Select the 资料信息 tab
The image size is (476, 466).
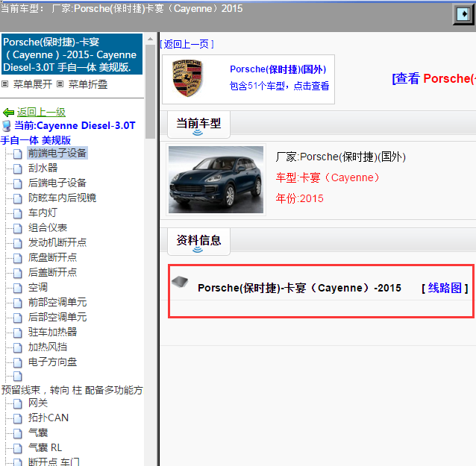pos(199,242)
